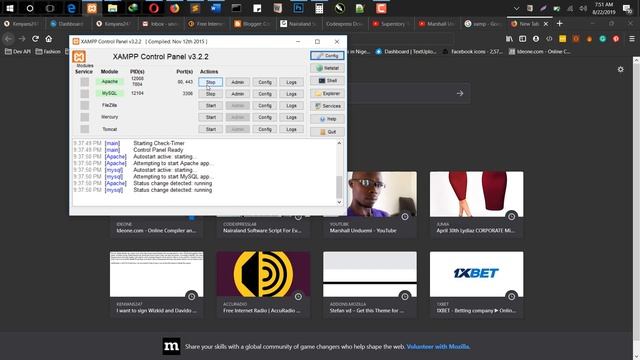
Task: Switch to the Dashboard browser tab
Action: (x=68, y=24)
